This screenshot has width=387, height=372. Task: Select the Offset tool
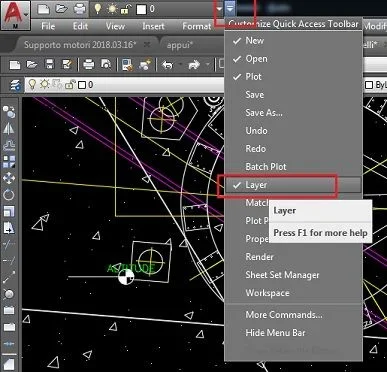[9, 145]
